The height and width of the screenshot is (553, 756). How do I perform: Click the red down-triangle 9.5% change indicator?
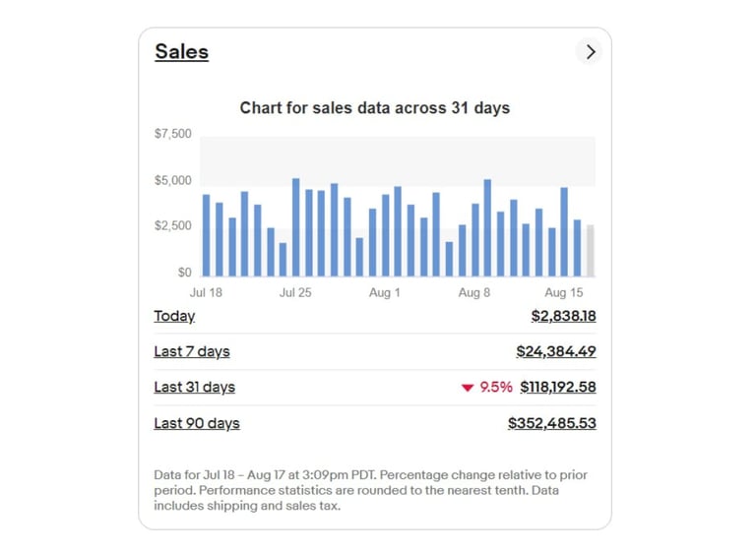coord(486,387)
